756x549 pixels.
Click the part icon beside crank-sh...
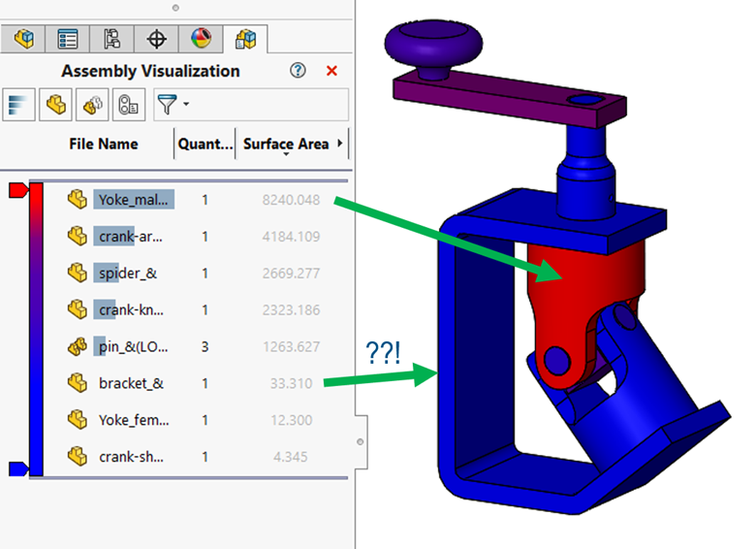(77, 456)
